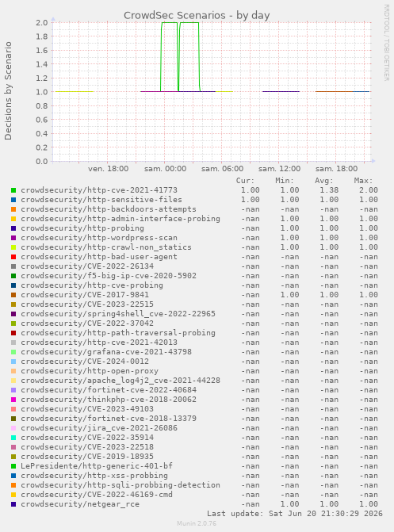
Task: Click the Min: column header
Action: pyautogui.click(x=285, y=181)
